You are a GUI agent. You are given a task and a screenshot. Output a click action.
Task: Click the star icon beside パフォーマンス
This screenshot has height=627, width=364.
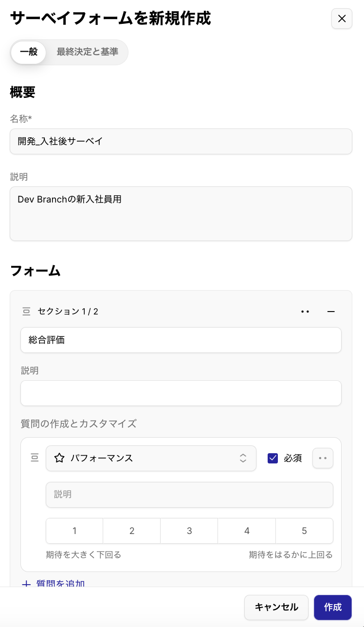tap(59, 458)
